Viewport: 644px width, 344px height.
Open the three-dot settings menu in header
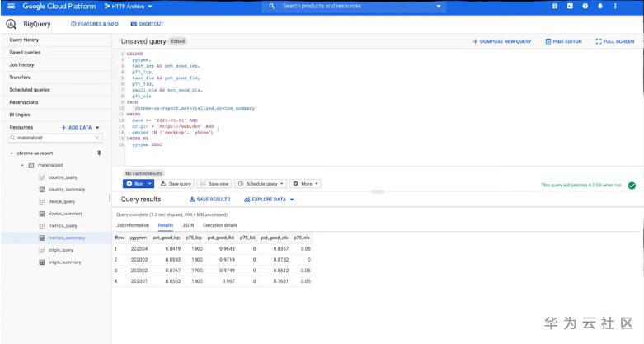(615, 6)
